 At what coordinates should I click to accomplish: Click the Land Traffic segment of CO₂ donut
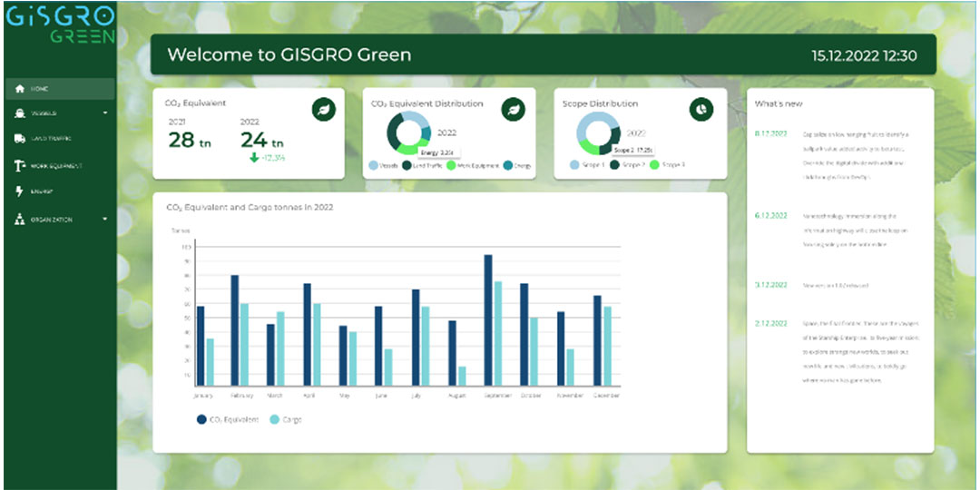(x=393, y=132)
